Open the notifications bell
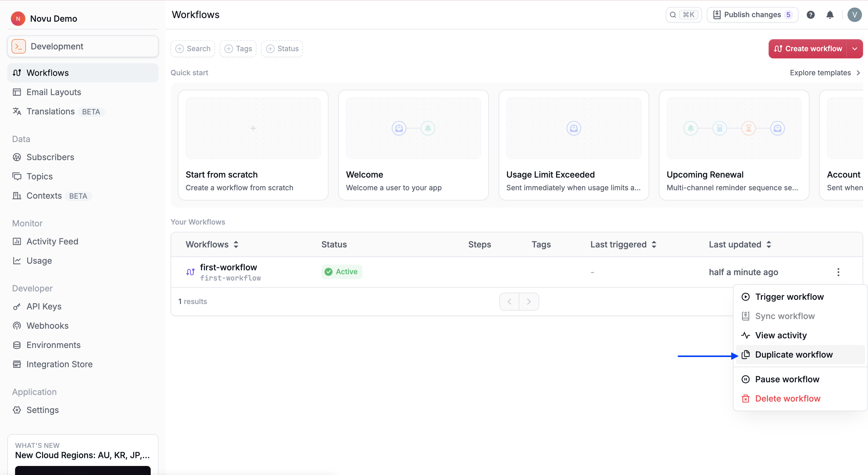The image size is (868, 475). (x=830, y=14)
